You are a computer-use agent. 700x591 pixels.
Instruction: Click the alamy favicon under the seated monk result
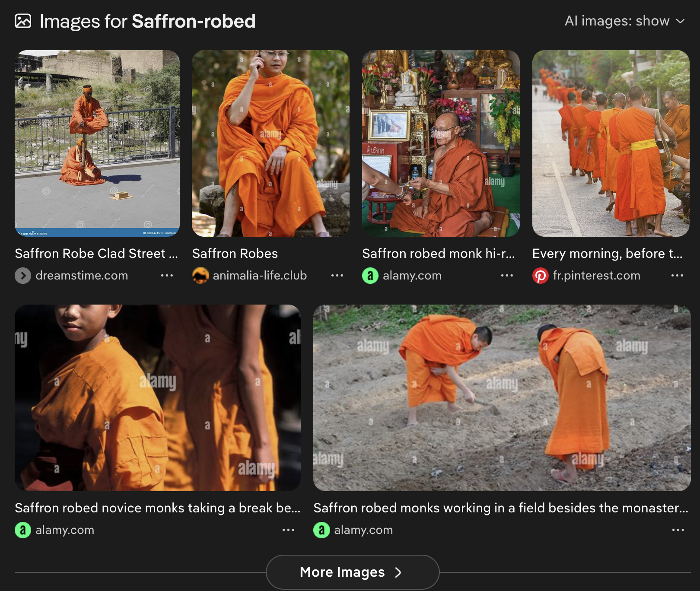click(x=370, y=276)
